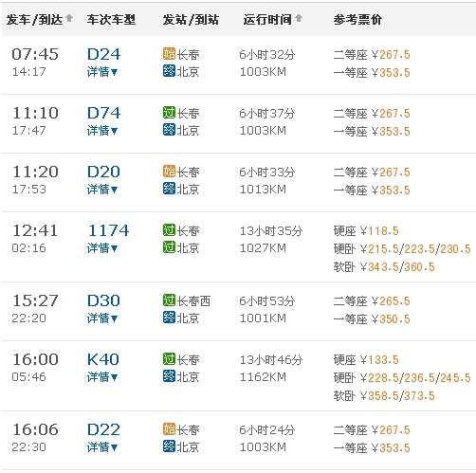
Task: Click orange origin-station icon beside D22's 长春
Action: 169,429
